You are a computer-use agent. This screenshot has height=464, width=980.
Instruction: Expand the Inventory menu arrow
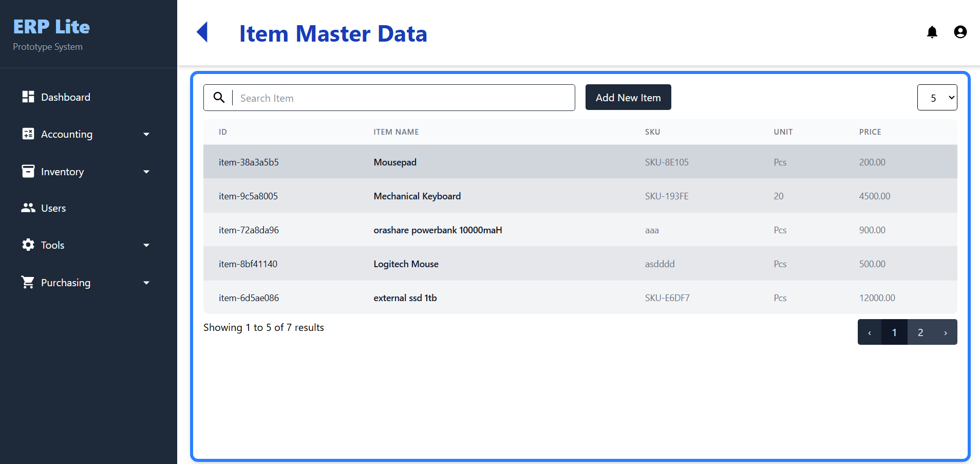tap(146, 172)
